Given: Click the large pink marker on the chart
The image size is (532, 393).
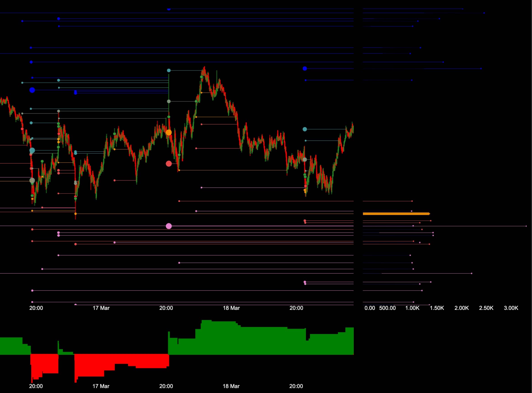Looking at the screenshot, I should pyautogui.click(x=169, y=226).
